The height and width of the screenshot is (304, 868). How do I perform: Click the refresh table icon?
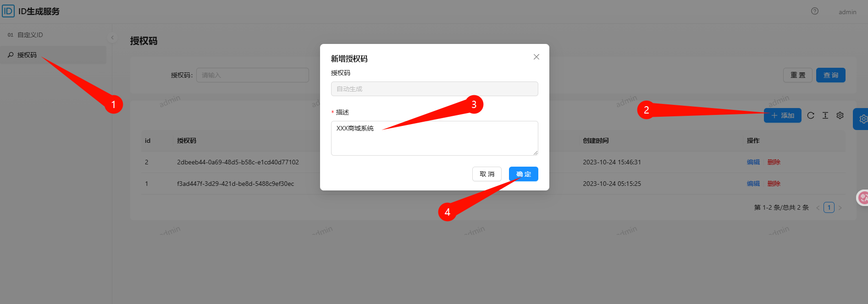(x=811, y=115)
